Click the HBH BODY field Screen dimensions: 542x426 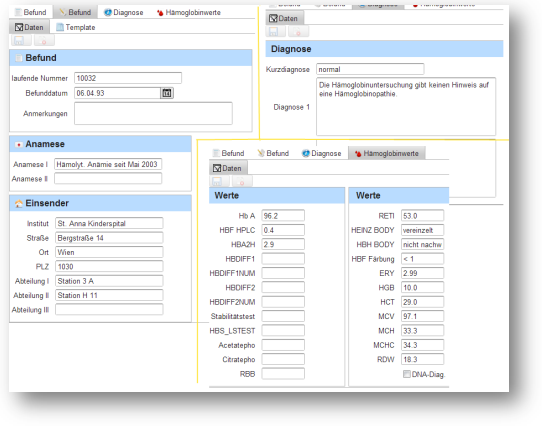[422, 244]
